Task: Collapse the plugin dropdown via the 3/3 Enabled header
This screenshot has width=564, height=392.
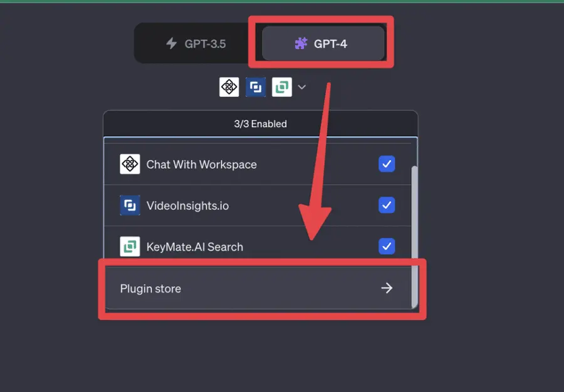Action: pos(260,123)
